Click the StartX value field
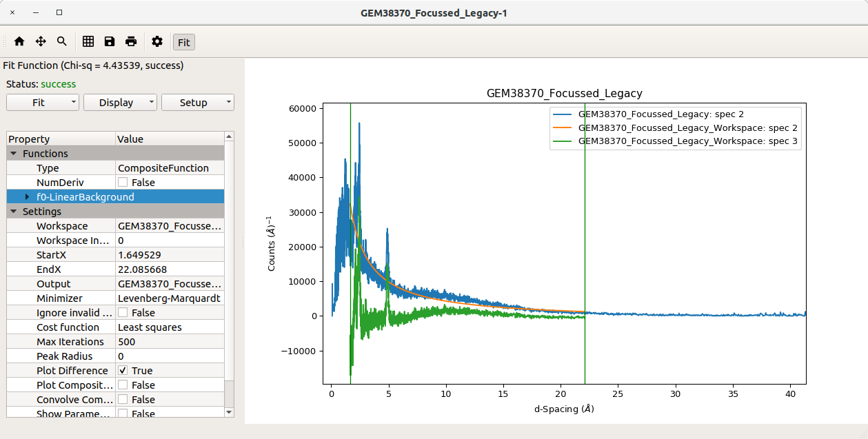Screen dimensions: 868x439 coord(169,255)
